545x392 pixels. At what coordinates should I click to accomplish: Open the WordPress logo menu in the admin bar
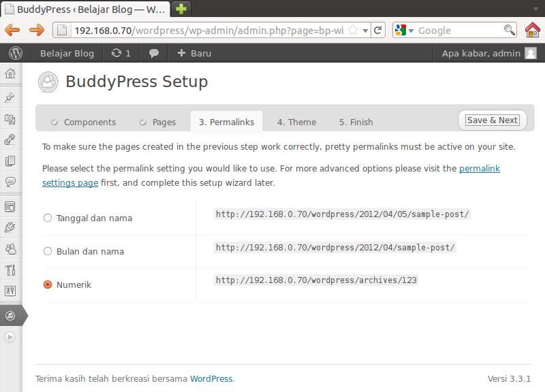point(16,53)
